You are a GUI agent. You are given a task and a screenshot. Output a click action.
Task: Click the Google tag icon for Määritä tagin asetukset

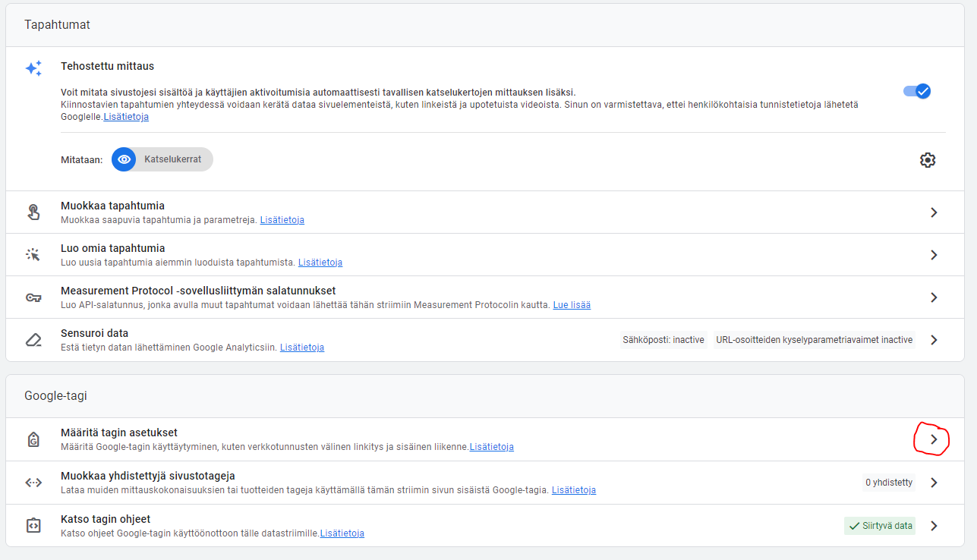coord(33,439)
